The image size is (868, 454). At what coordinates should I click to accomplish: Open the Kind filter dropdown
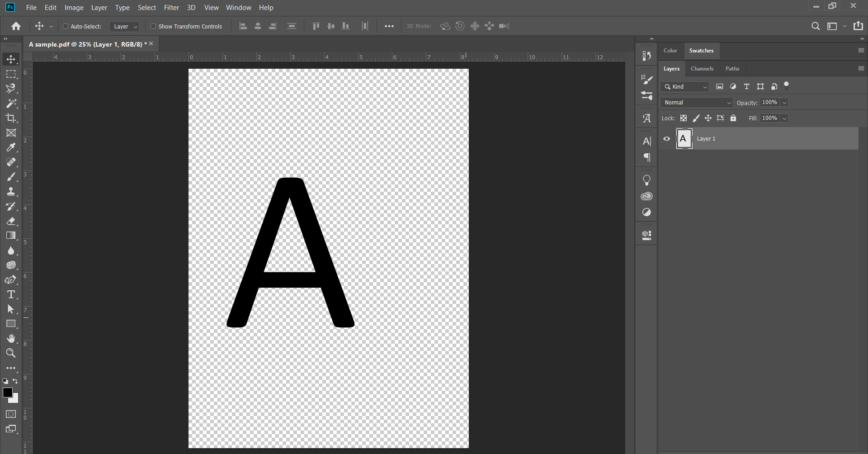pos(684,86)
